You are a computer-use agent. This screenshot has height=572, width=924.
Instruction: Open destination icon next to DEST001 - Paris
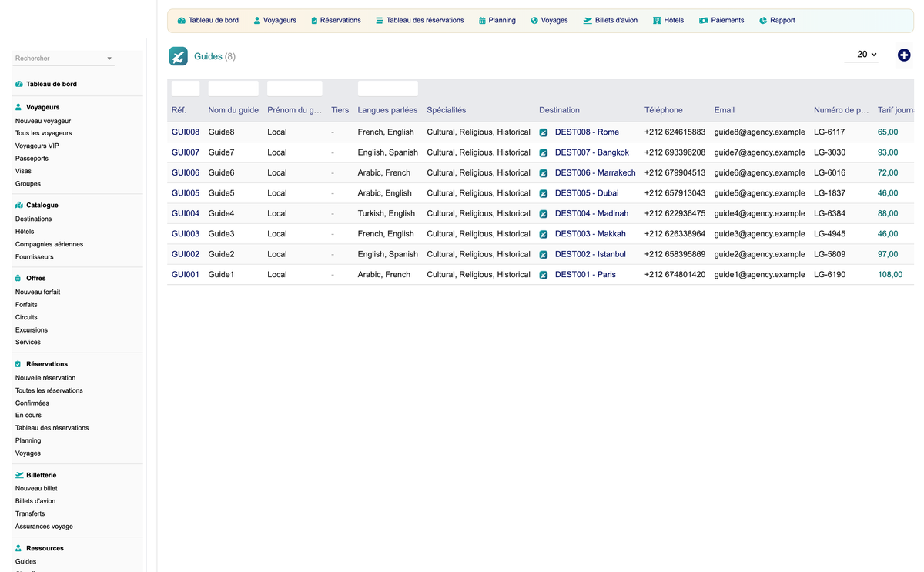[544, 275]
